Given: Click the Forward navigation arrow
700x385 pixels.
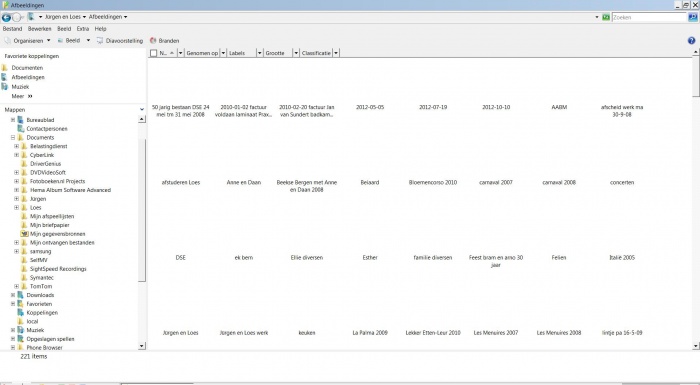Looking at the screenshot, I should [x=17, y=17].
